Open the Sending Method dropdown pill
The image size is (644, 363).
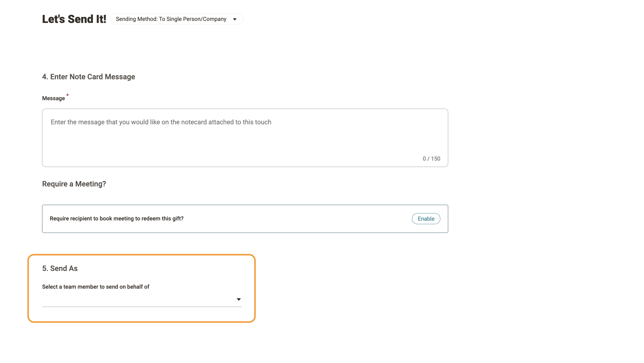(x=177, y=19)
